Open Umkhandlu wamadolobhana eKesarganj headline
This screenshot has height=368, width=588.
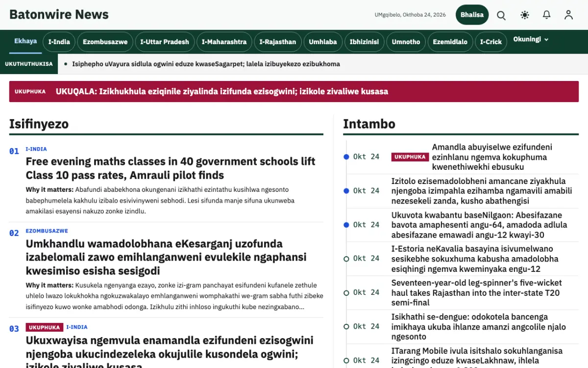tap(166, 257)
